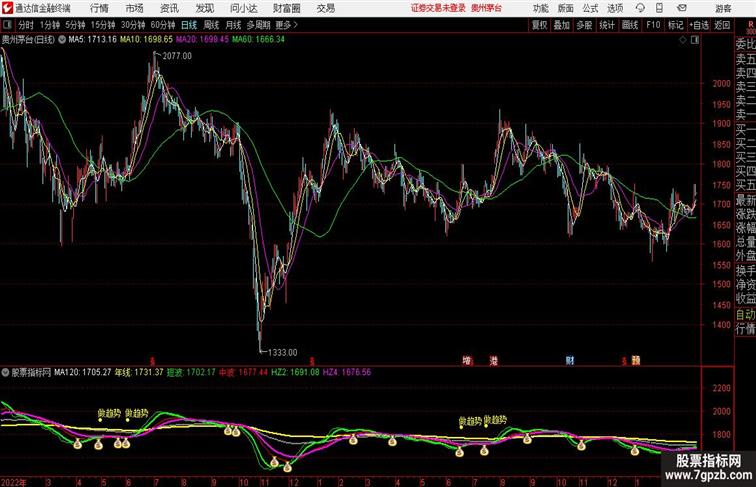Open the 选项 menu
The width and height of the screenshot is (756, 487).
click(615, 8)
